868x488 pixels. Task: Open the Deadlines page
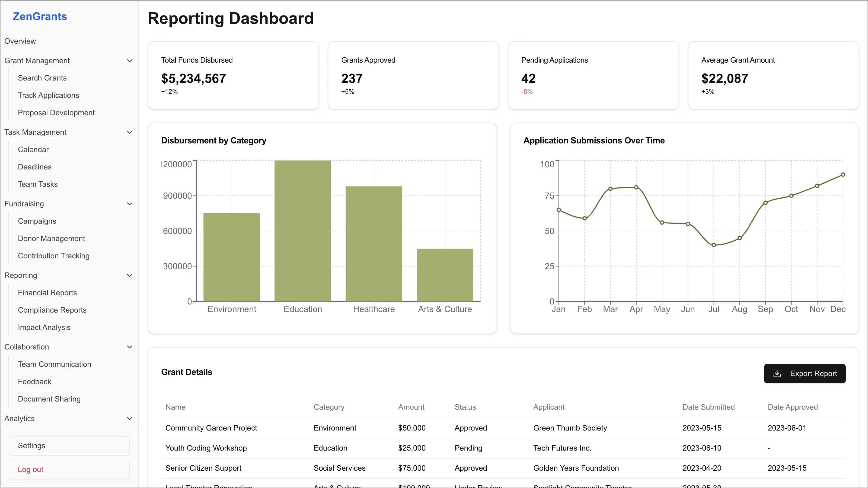click(x=35, y=167)
